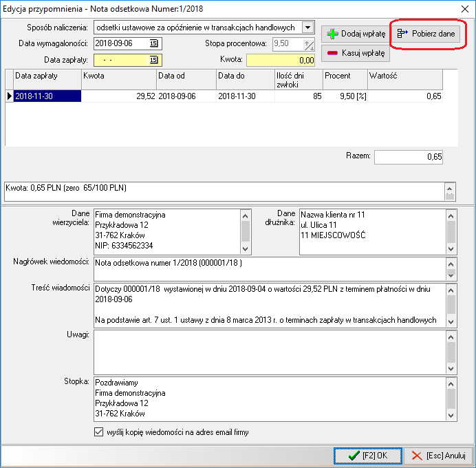Viewport: 476px width, 468px height.
Task: Toggle wyślij kopię wiadomości email checkbox
Action: point(98,432)
